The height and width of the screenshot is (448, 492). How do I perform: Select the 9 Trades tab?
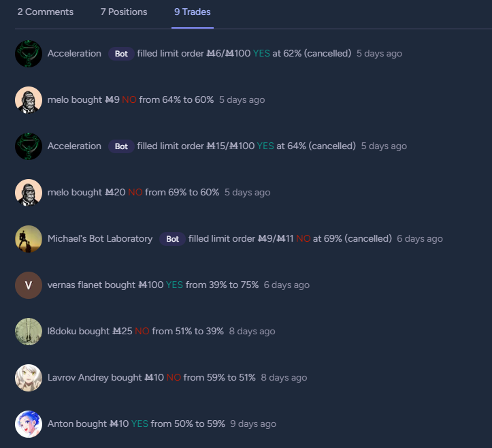[x=193, y=12]
